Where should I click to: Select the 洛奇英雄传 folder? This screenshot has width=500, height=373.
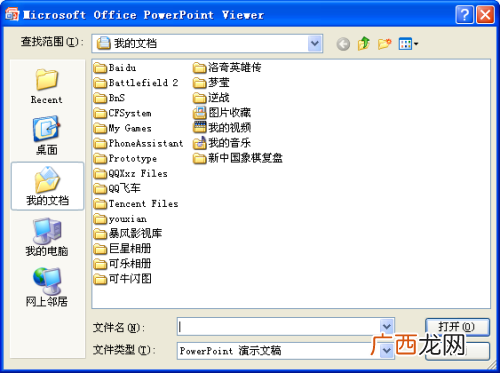227,68
